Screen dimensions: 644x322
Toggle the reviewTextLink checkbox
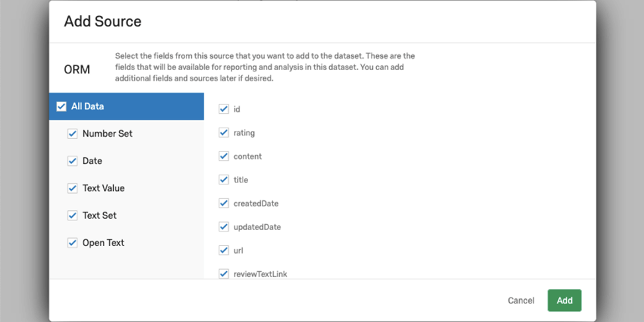pos(223,274)
